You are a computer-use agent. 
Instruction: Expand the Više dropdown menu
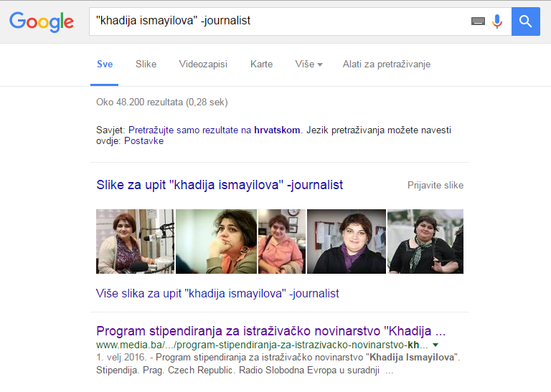[x=309, y=64]
